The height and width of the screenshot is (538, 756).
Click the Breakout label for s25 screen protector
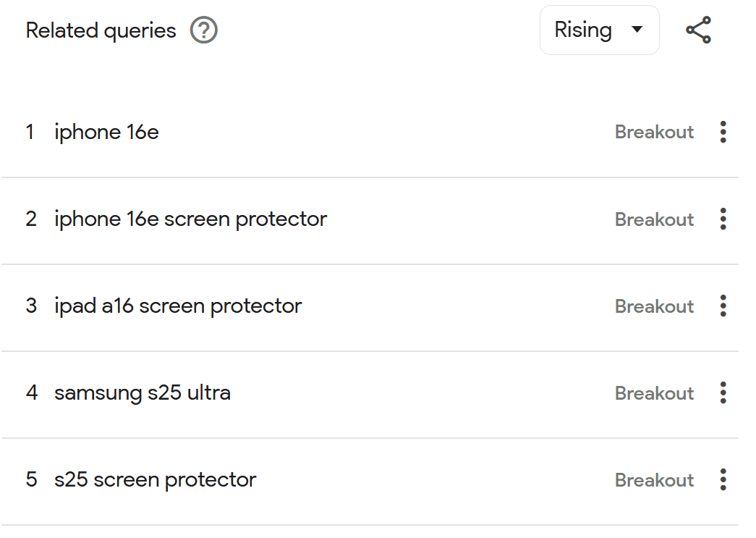tap(654, 479)
